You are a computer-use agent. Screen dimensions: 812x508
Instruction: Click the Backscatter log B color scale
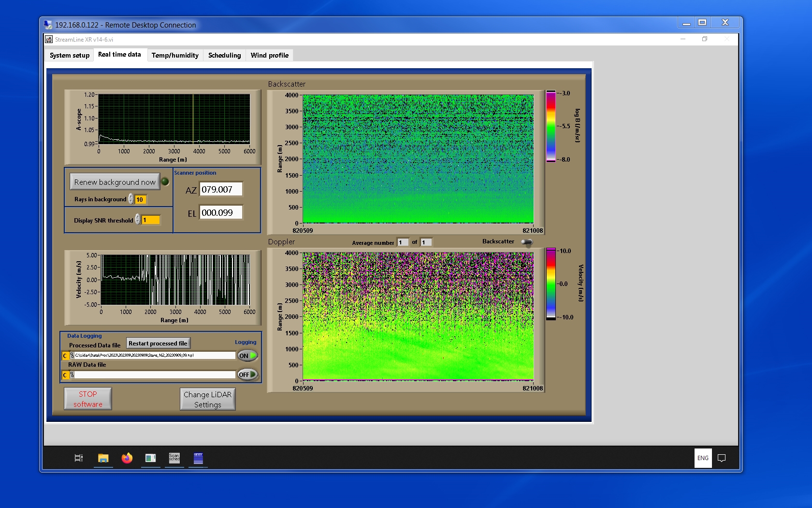tap(551, 126)
